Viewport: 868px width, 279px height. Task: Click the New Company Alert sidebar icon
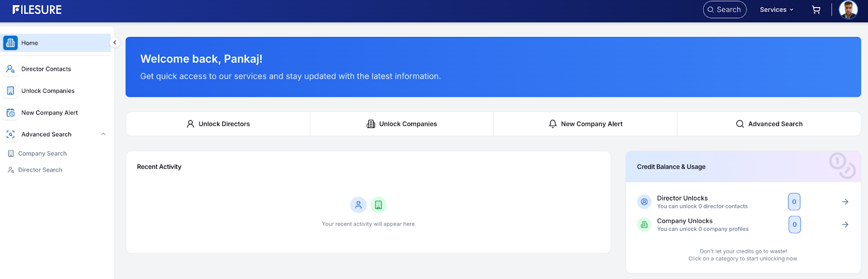[x=10, y=112]
